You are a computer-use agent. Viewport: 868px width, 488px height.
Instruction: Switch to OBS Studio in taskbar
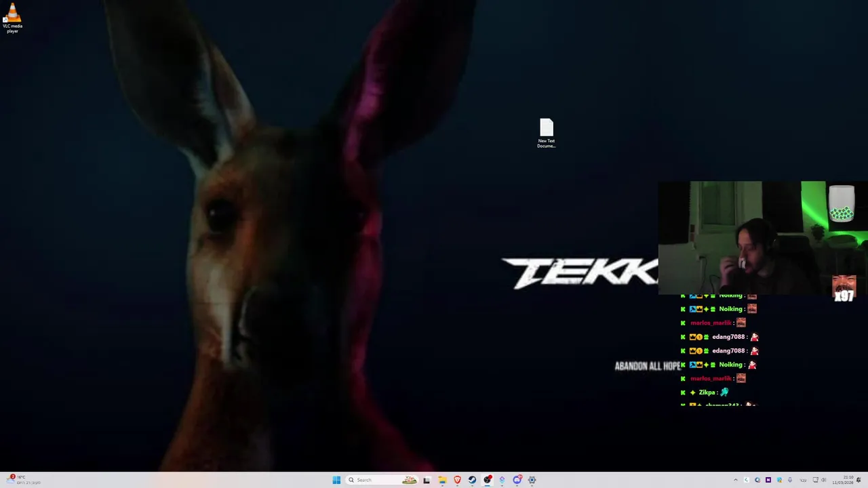(x=487, y=480)
